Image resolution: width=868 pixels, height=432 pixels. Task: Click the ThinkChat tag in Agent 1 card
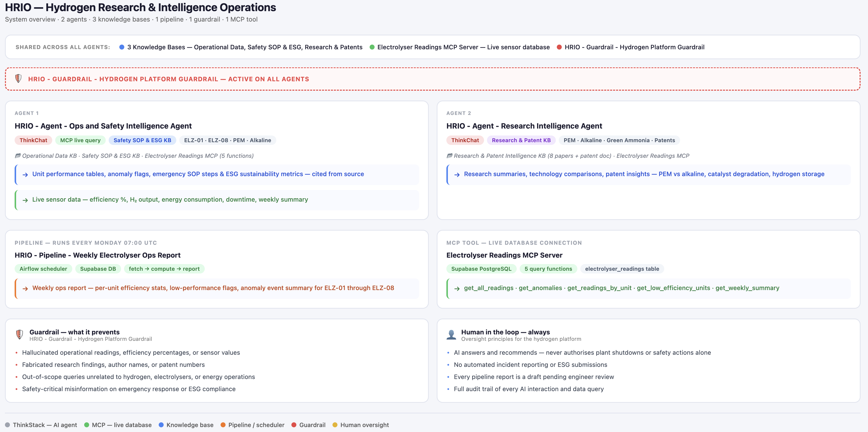33,140
